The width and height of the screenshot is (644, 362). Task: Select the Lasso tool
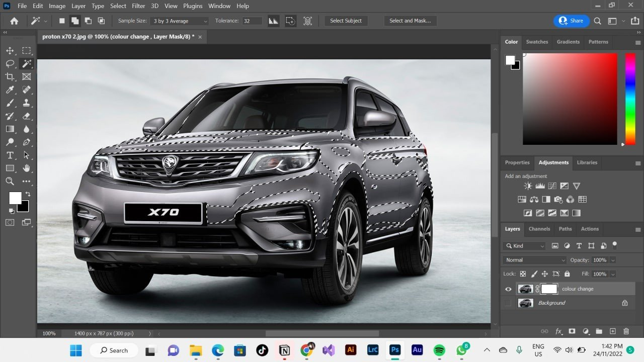(x=10, y=64)
